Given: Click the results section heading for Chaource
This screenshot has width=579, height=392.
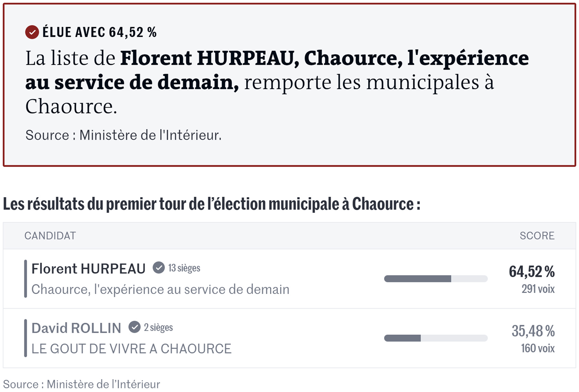Looking at the screenshot, I should [x=212, y=204].
